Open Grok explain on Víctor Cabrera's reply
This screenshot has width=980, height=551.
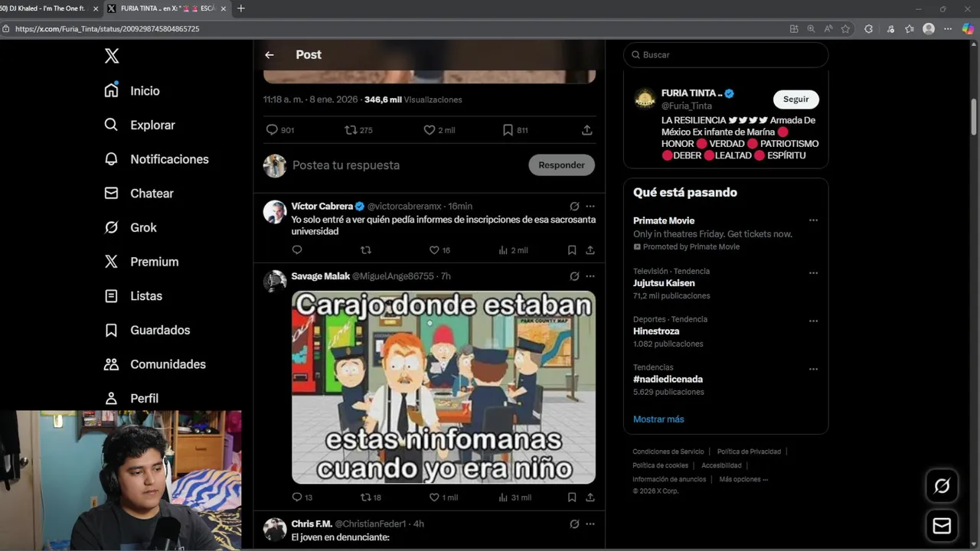(574, 207)
